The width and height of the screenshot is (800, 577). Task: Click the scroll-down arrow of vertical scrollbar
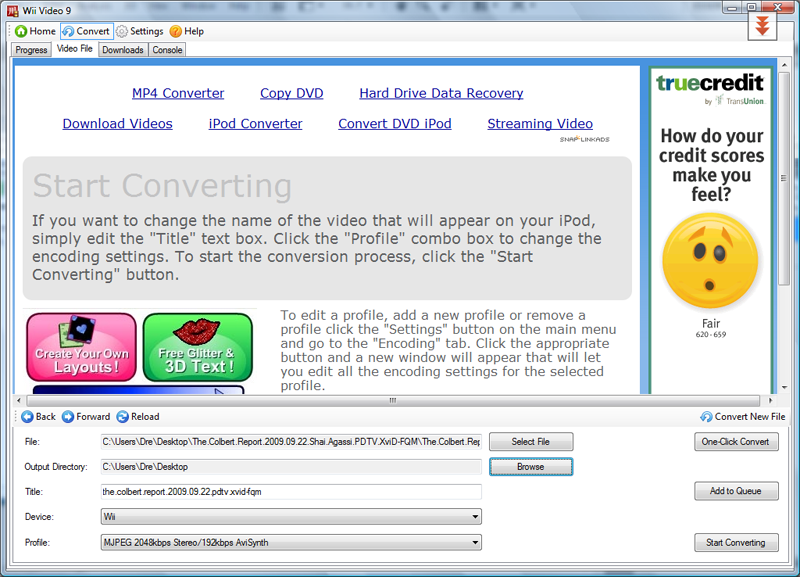[x=784, y=387]
